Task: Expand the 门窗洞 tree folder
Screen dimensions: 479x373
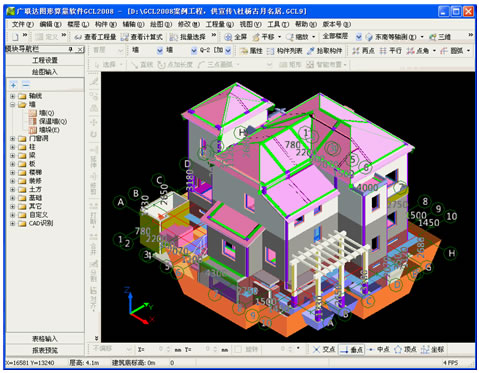Action: (x=12, y=138)
